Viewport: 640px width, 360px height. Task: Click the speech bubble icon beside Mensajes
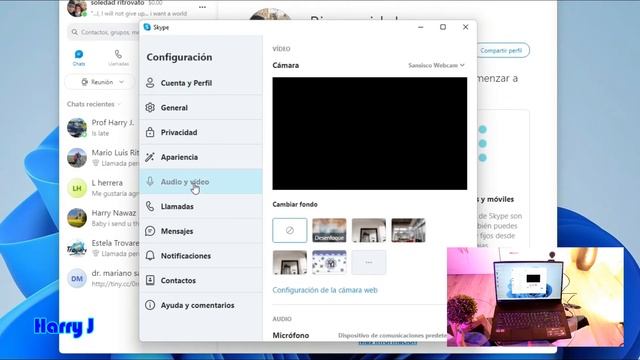click(150, 231)
